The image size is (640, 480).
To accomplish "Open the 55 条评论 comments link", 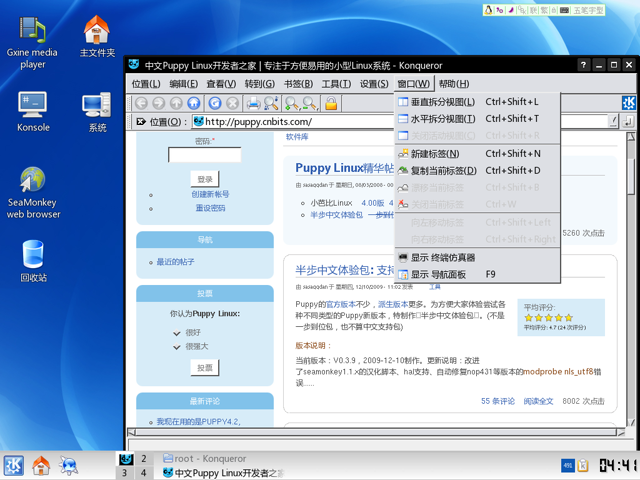I will tap(498, 401).
